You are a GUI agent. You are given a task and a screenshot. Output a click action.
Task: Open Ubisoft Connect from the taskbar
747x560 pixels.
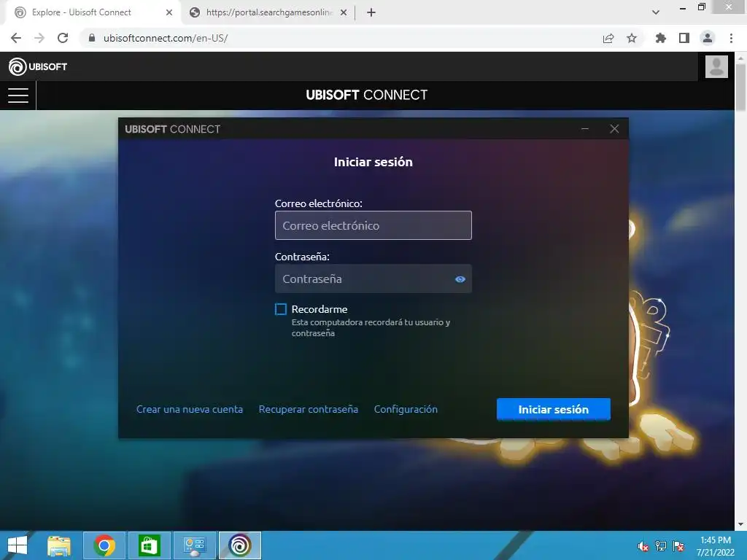click(x=239, y=545)
